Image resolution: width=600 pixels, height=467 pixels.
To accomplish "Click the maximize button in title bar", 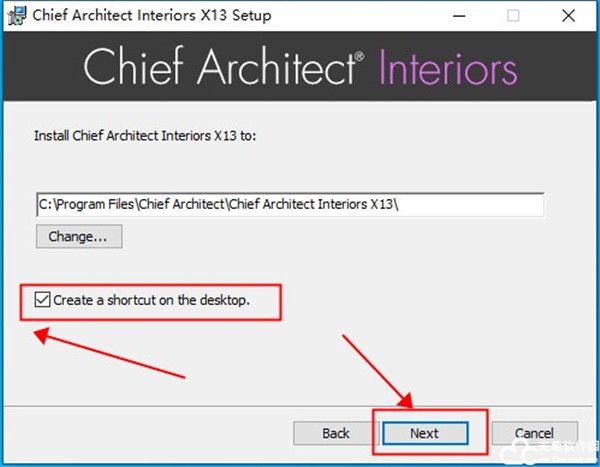I will (x=513, y=16).
